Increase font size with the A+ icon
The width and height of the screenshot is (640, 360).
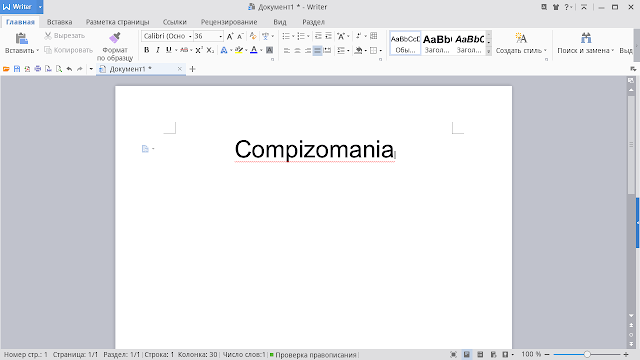(230, 36)
